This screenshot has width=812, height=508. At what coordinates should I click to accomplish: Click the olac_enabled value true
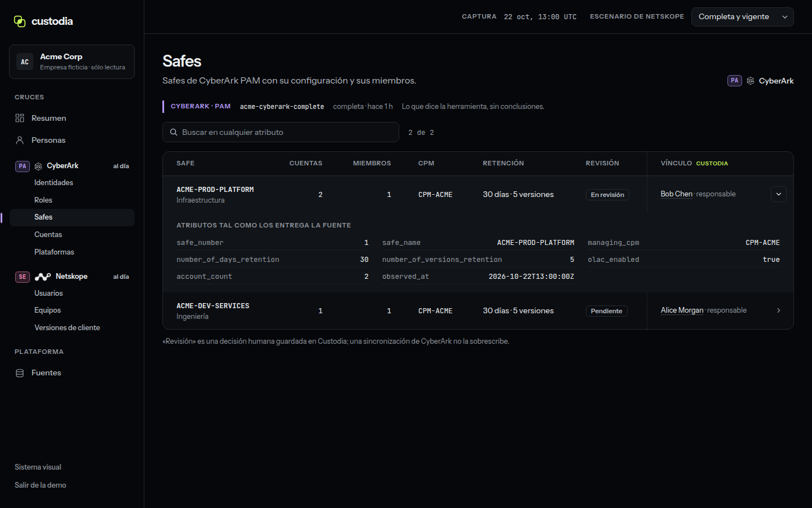771,260
